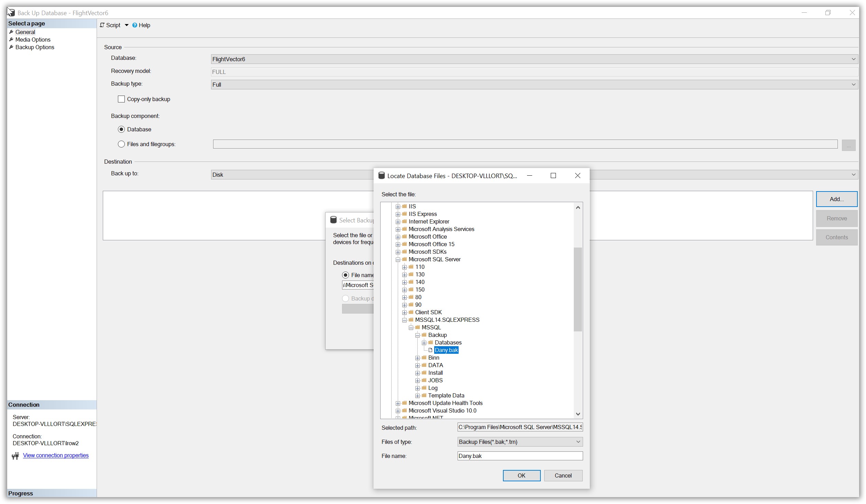866x504 pixels.
Task: Click Locate Database Files database icon
Action: pyautogui.click(x=382, y=176)
